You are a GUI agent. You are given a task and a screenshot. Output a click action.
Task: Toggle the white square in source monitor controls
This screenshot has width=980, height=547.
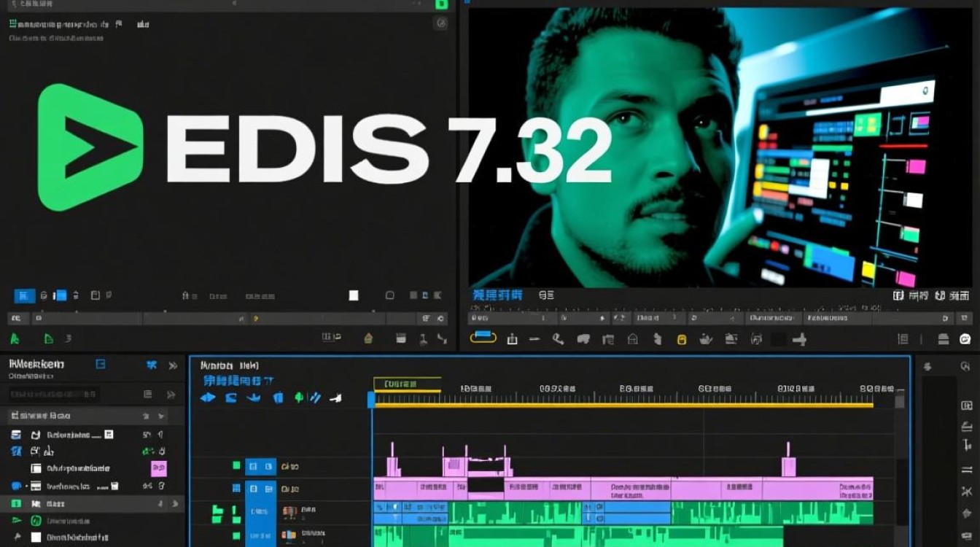click(354, 295)
